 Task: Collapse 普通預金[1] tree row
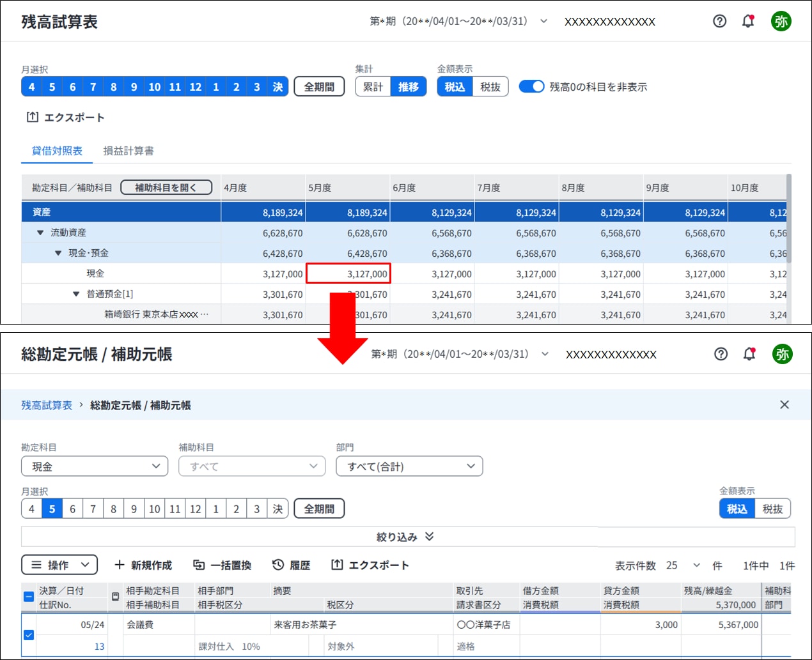(76, 294)
